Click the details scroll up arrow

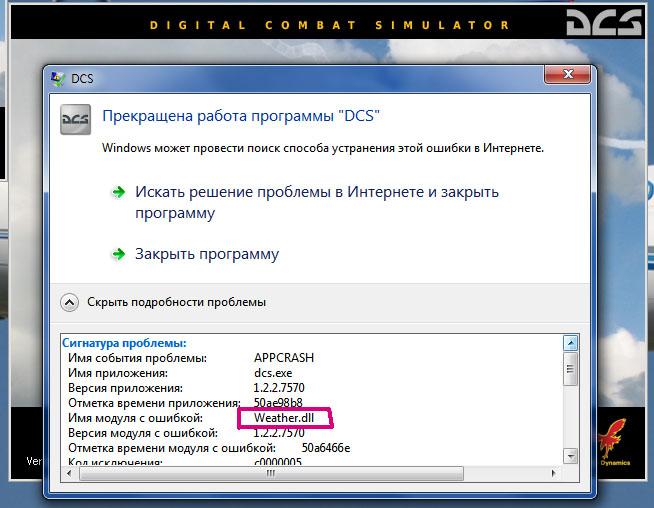click(570, 343)
